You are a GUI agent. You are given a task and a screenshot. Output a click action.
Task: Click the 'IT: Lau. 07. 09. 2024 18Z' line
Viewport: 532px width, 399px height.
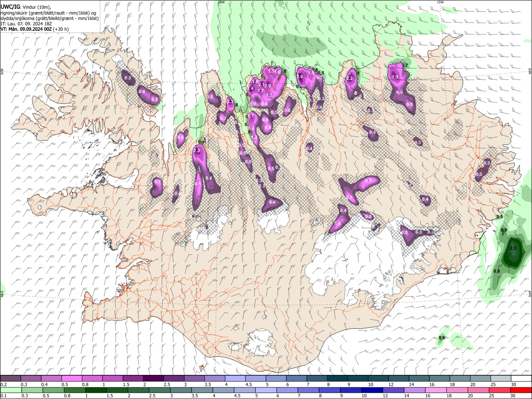[26, 24]
